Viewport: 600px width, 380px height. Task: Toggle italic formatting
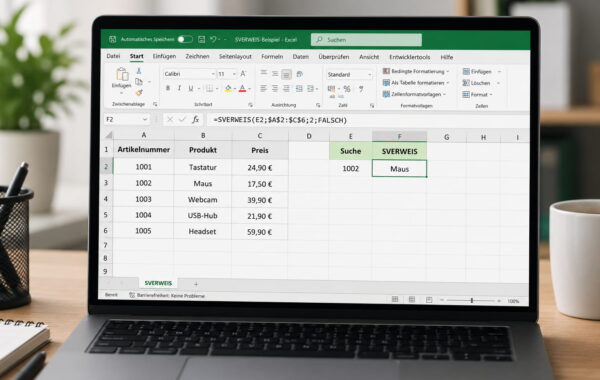pos(179,88)
